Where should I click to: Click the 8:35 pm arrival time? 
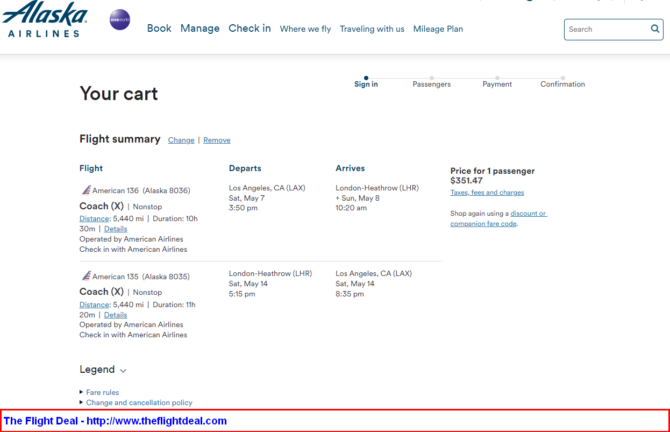(x=350, y=294)
